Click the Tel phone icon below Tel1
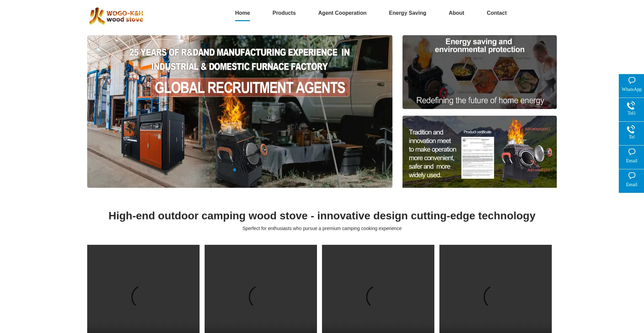 (x=631, y=133)
